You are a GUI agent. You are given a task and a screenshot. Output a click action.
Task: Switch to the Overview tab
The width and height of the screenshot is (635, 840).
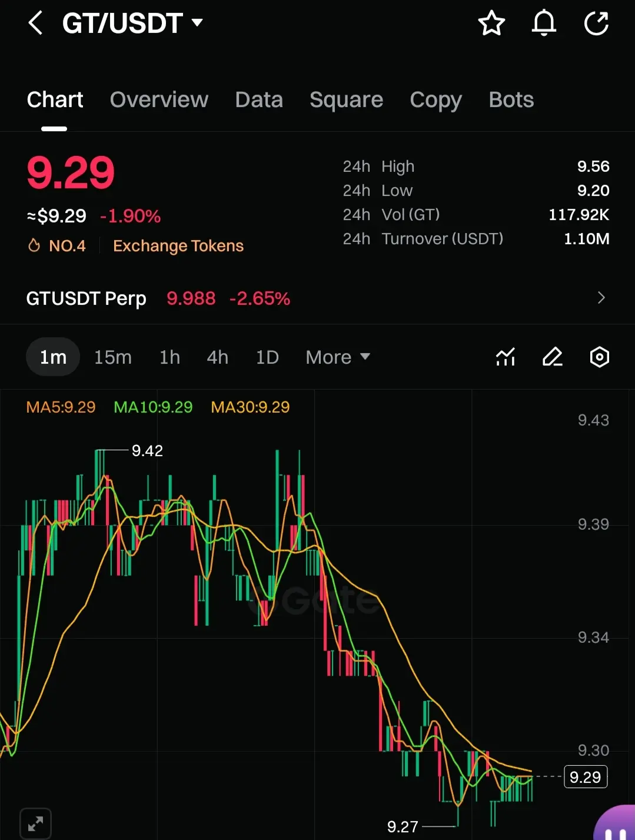pos(159,99)
